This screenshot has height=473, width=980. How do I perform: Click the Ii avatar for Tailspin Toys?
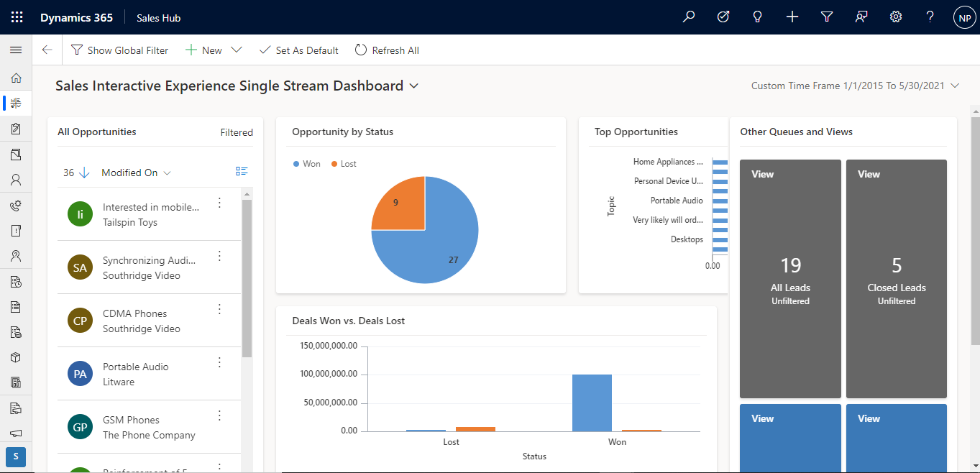[x=80, y=214]
